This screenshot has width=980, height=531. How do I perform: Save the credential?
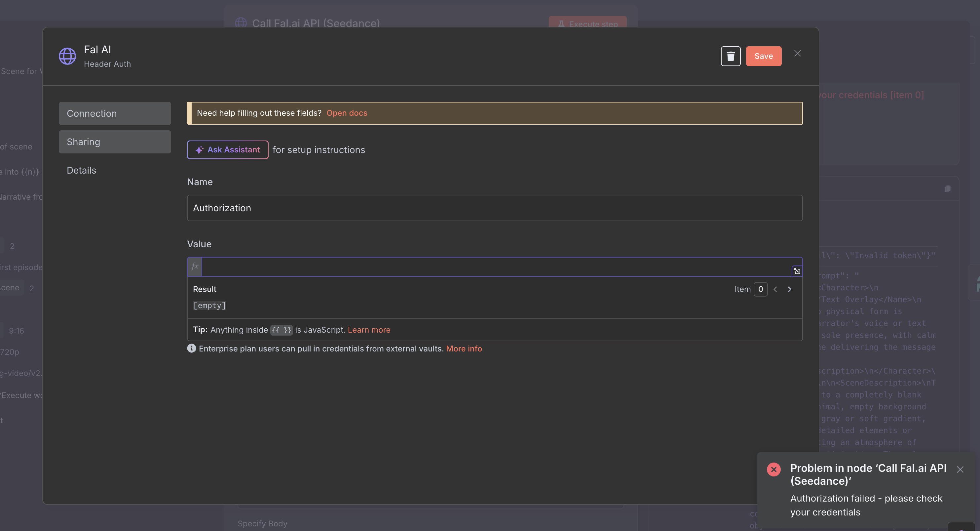[764, 56]
